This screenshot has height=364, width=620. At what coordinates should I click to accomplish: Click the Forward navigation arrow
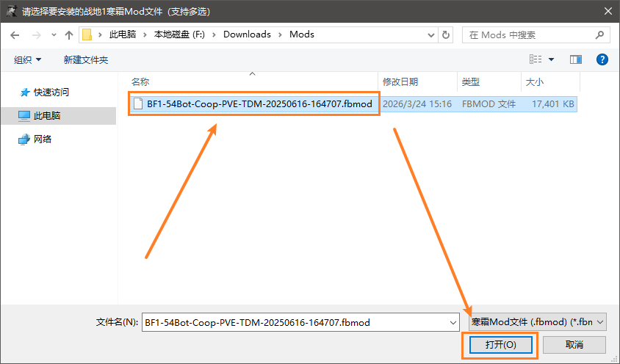click(35, 34)
